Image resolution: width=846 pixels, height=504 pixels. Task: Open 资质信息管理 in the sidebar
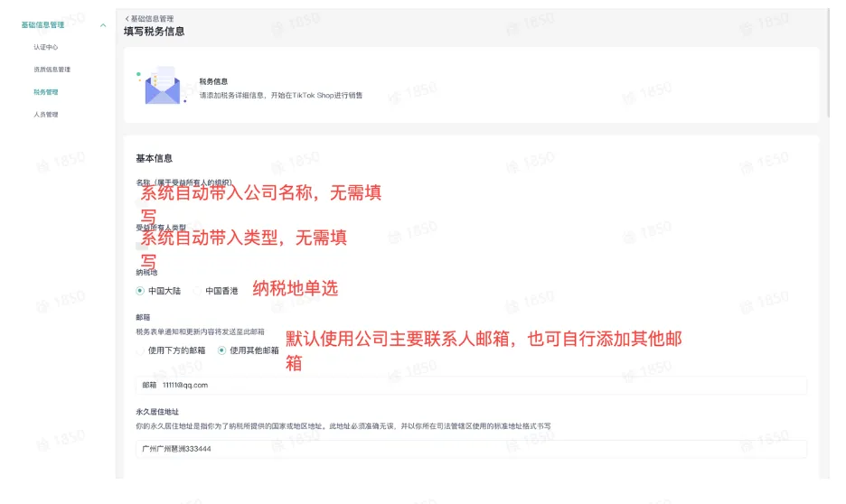(x=52, y=70)
